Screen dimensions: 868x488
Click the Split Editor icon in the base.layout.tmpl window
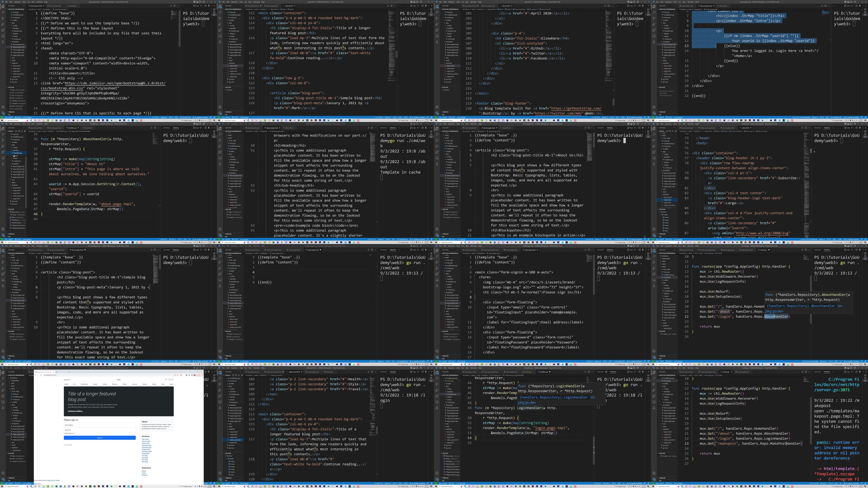tap(174, 6)
